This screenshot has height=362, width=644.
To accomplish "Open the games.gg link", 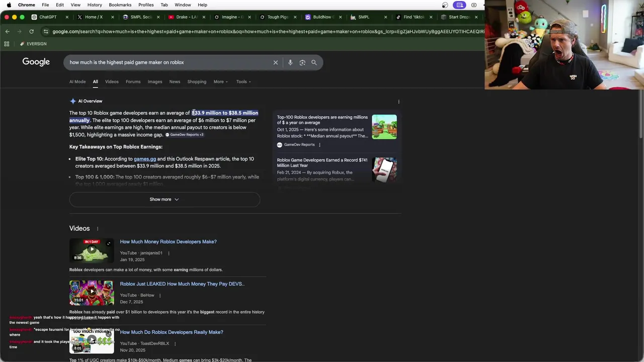I will (145, 159).
